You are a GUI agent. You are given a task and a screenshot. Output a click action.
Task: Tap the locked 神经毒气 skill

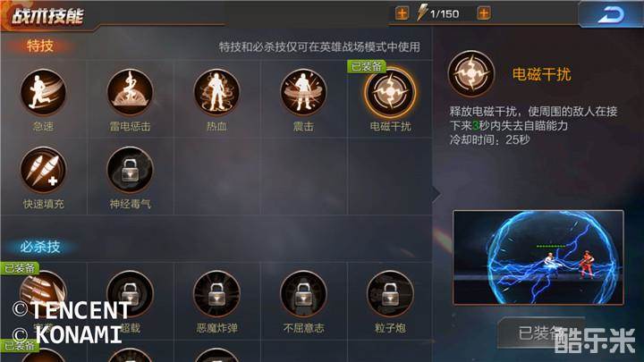point(130,170)
